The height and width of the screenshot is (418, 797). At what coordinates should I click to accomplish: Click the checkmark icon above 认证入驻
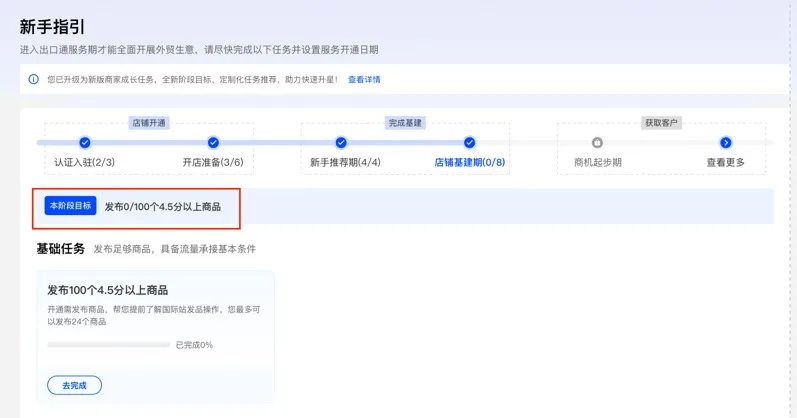[x=85, y=143]
